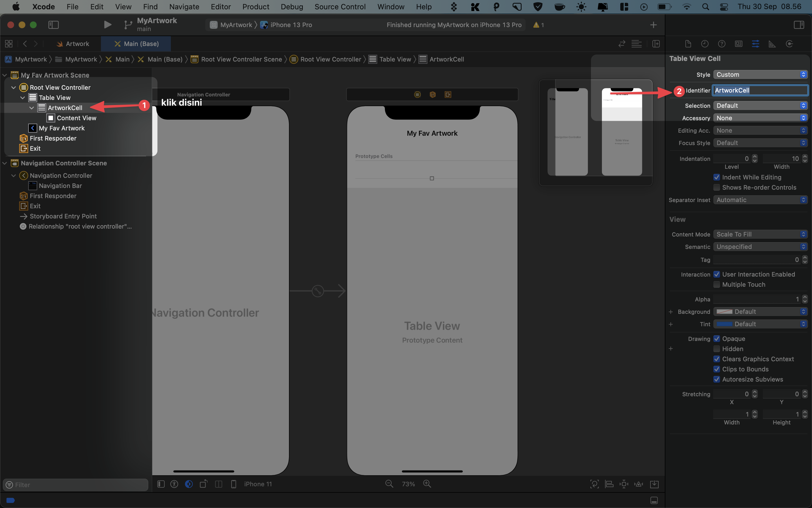The image size is (812, 508).
Task: Click Table View breadcrumb in jump bar
Action: (390, 59)
